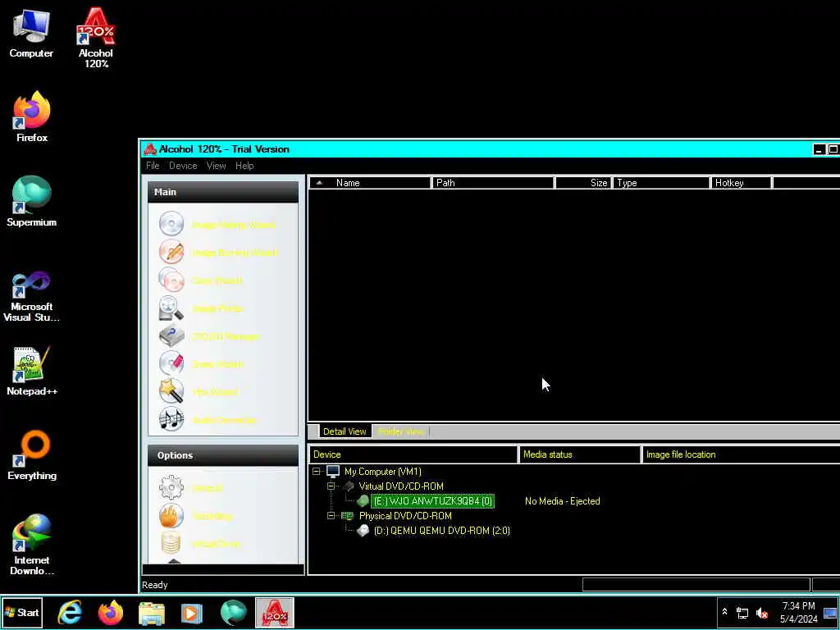Open the DVD/CD Manager drive icon
Viewport: 840px width, 630px height.
click(x=171, y=336)
